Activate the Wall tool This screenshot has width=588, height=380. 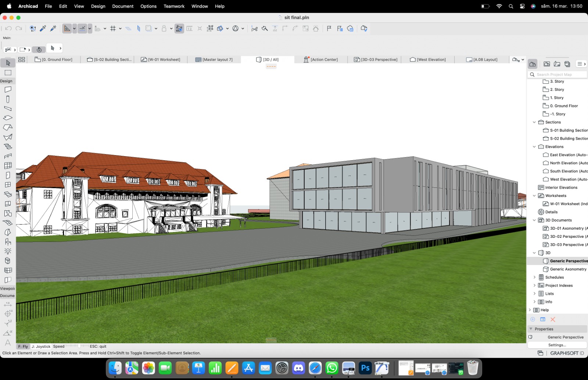[x=8, y=89]
